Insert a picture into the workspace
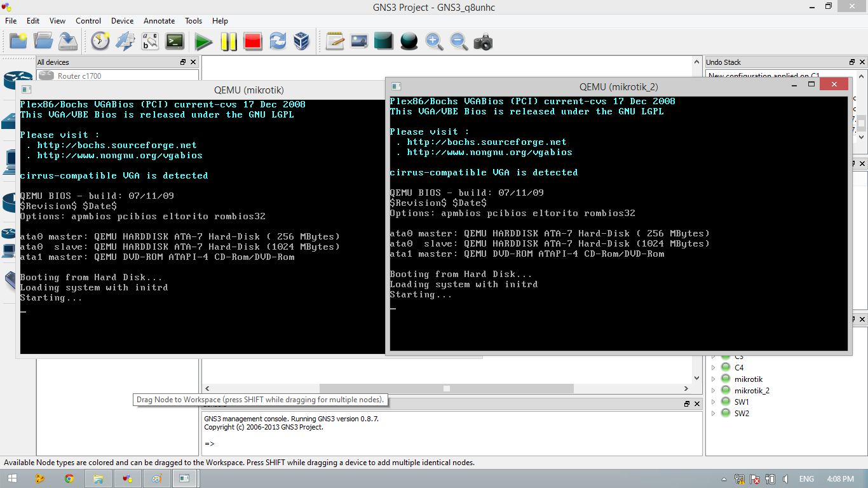 (359, 41)
